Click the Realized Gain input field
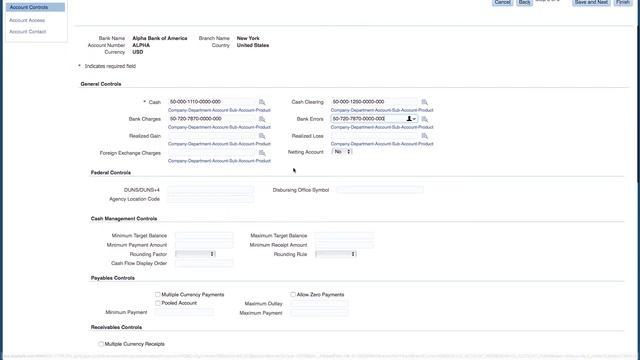The image size is (640, 360). pos(212,136)
